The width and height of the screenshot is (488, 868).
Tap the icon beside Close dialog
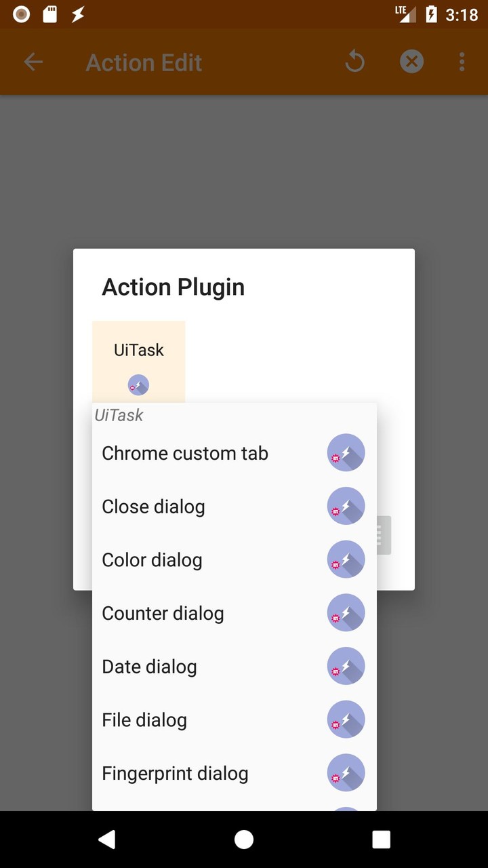pos(346,507)
